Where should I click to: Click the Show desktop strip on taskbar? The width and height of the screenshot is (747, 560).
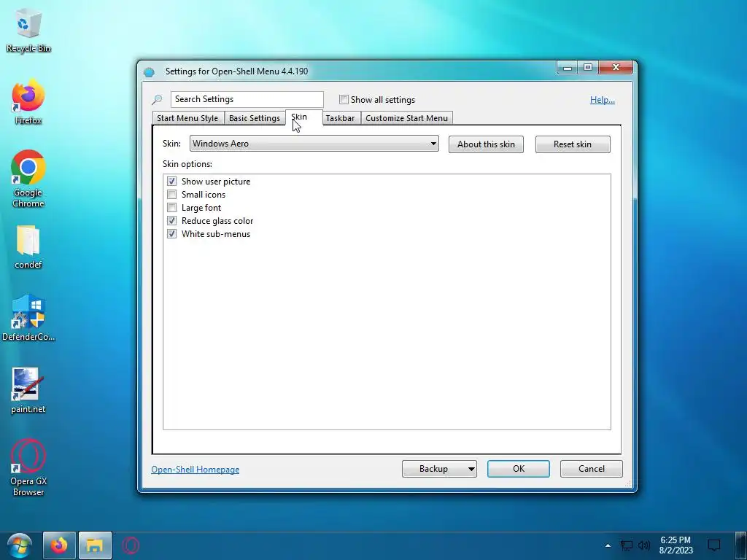742,545
